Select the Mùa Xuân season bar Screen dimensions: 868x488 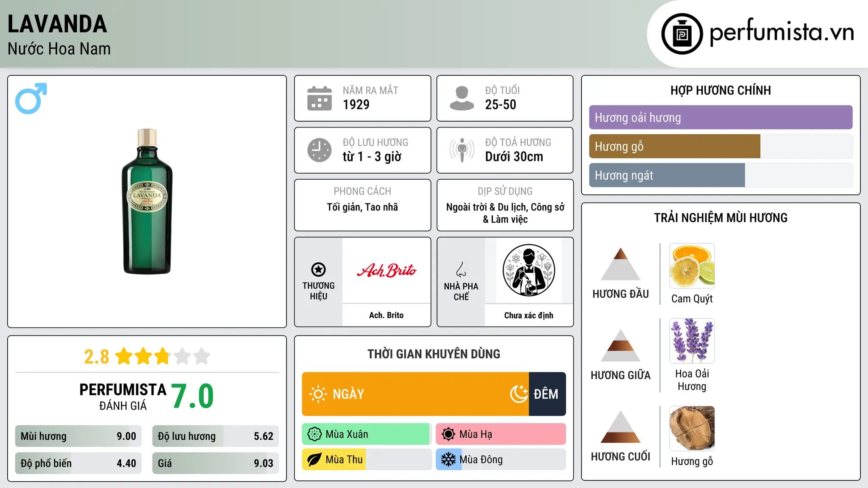tap(367, 434)
